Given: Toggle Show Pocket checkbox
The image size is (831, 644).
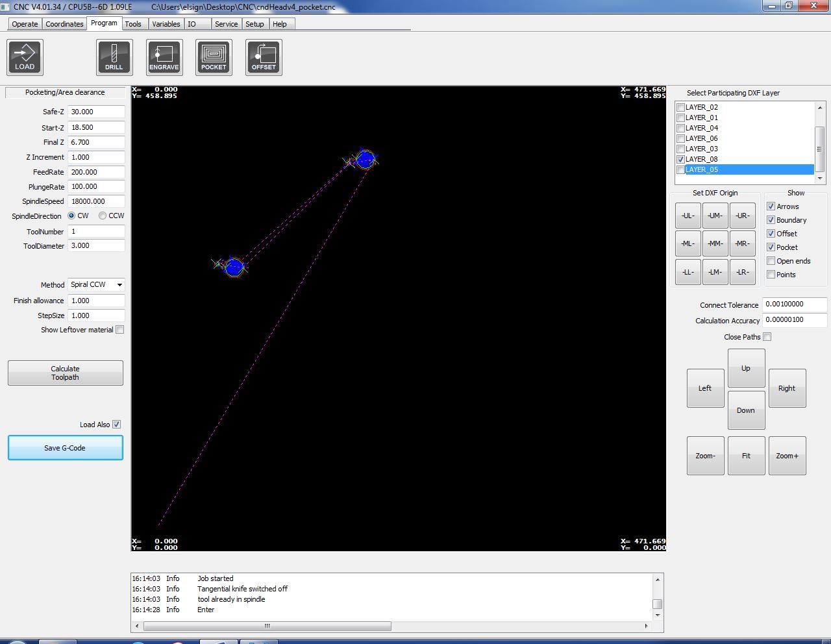Looking at the screenshot, I should [x=771, y=247].
